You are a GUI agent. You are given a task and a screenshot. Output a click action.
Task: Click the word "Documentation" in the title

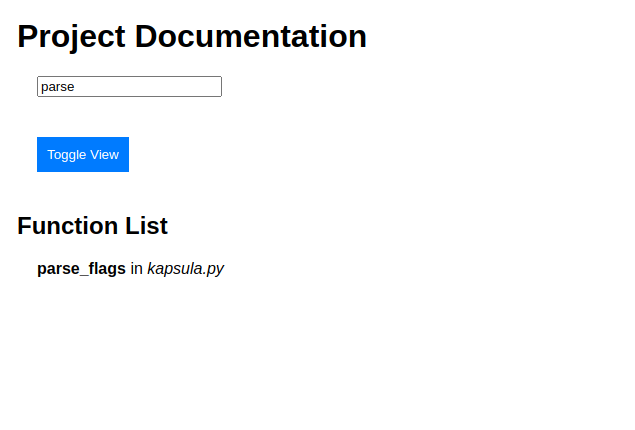point(251,37)
